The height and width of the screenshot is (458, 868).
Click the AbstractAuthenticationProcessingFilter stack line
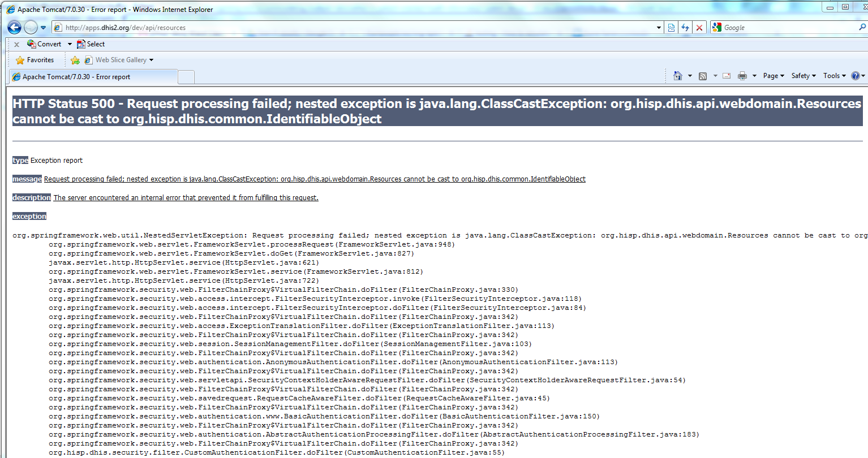(374, 434)
